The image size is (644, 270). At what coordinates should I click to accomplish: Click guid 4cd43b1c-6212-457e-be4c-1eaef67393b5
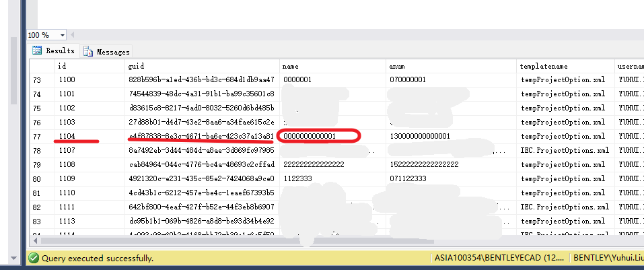201,193
